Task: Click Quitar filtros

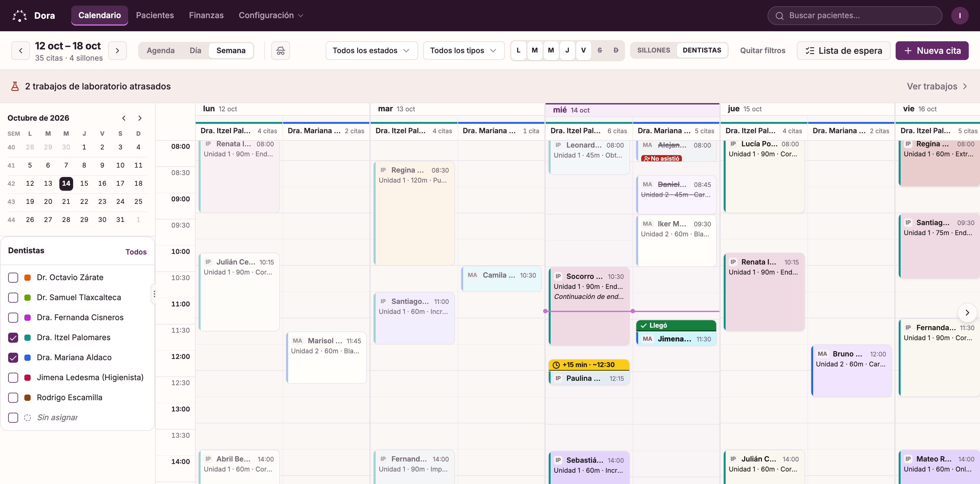Action: (762, 51)
